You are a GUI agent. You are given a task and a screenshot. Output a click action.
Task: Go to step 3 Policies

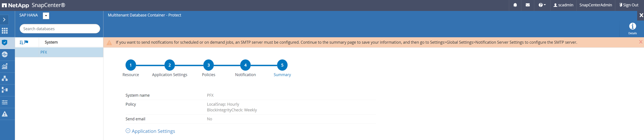pos(209,65)
